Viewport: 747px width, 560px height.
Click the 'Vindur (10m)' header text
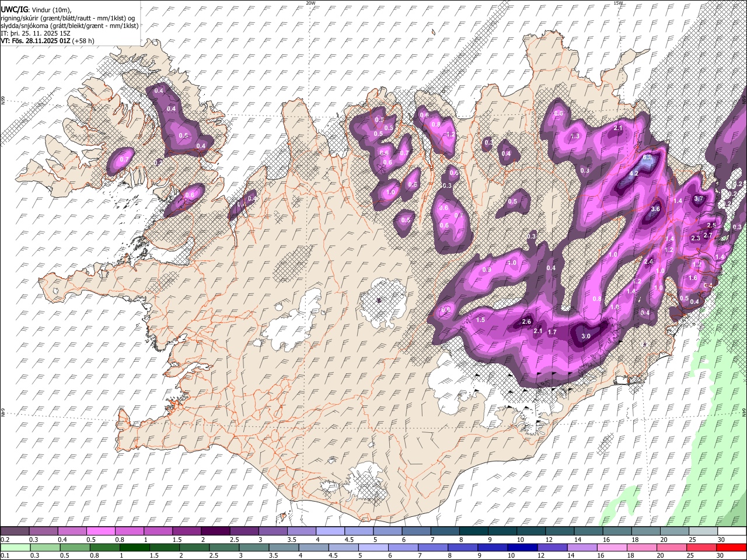click(52, 10)
